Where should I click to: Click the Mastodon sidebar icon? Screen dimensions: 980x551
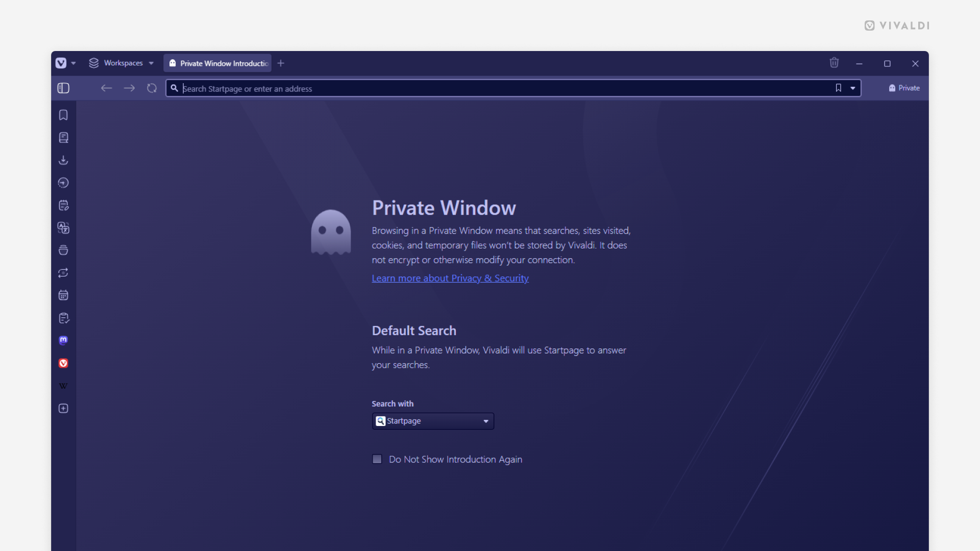64,340
